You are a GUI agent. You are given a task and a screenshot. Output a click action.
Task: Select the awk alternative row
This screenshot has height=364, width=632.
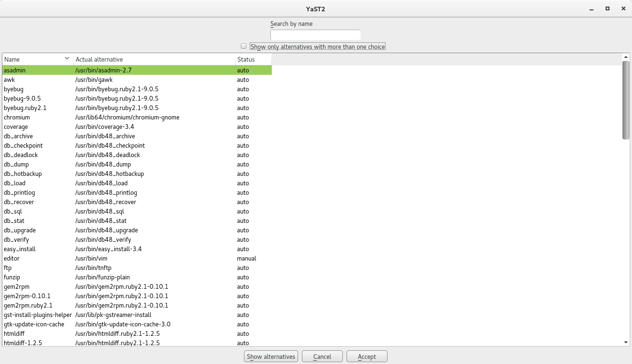(x=137, y=79)
